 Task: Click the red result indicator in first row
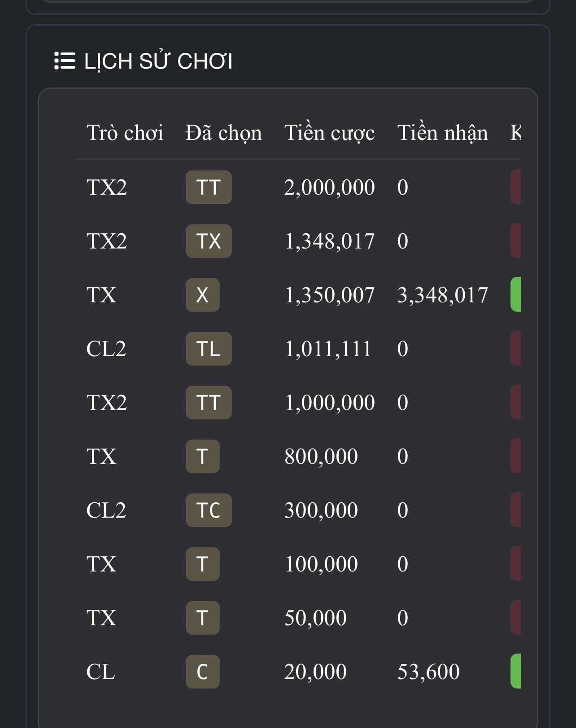click(x=516, y=187)
